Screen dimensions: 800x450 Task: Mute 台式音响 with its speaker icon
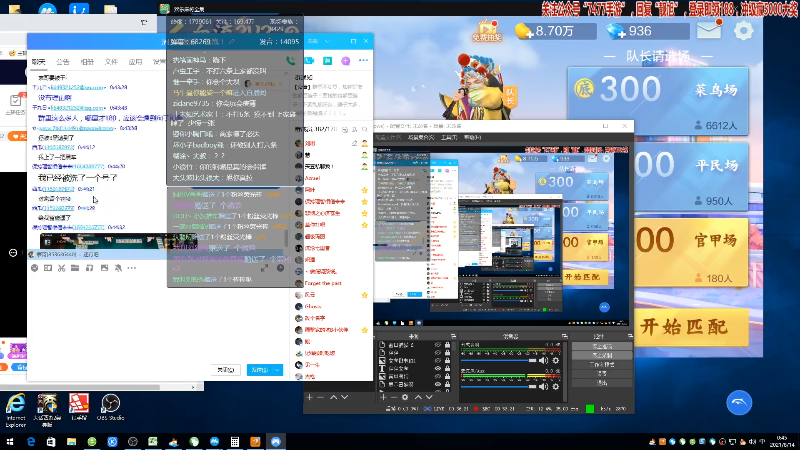point(544,360)
